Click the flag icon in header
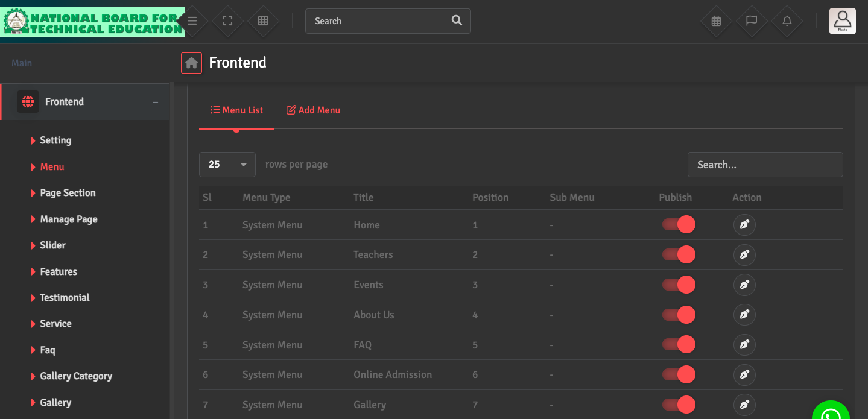 (752, 21)
